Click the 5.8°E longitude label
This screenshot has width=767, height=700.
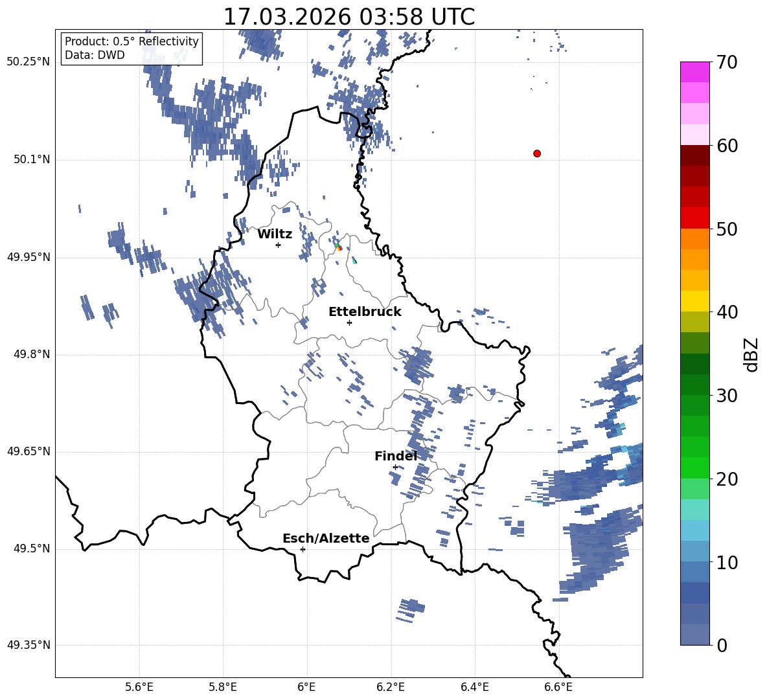pyautogui.click(x=223, y=687)
